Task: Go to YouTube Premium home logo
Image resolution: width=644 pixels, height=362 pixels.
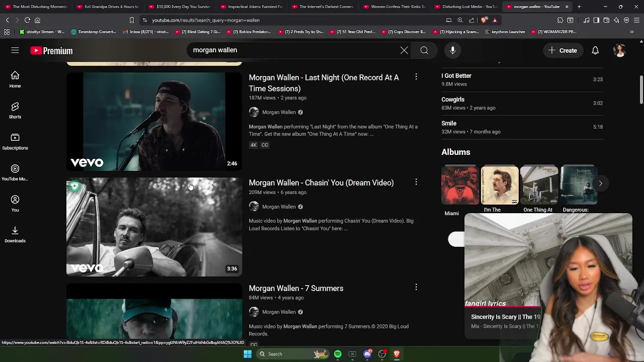Action: pos(51,51)
